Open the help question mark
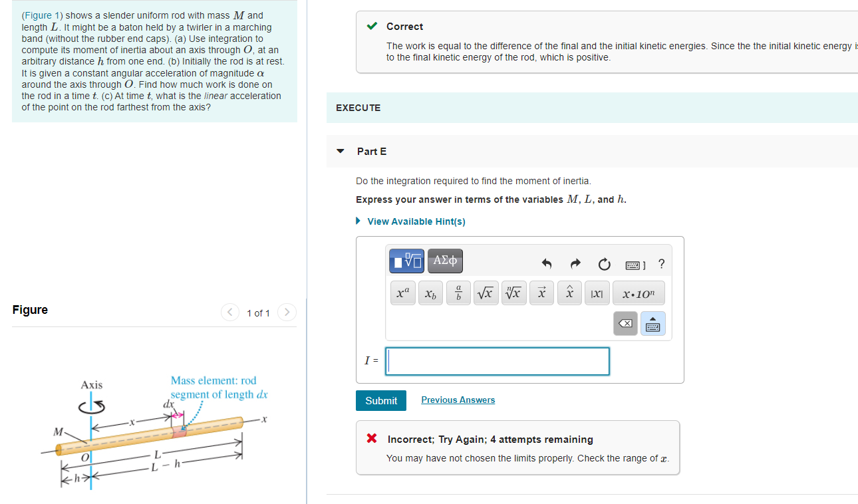The height and width of the screenshot is (504, 858). point(661,264)
